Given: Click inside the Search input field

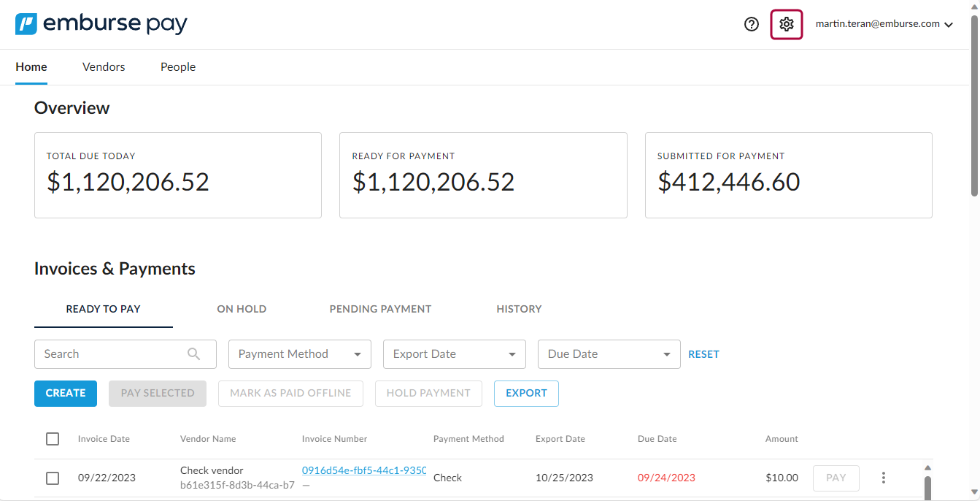Looking at the screenshot, I should point(109,353).
